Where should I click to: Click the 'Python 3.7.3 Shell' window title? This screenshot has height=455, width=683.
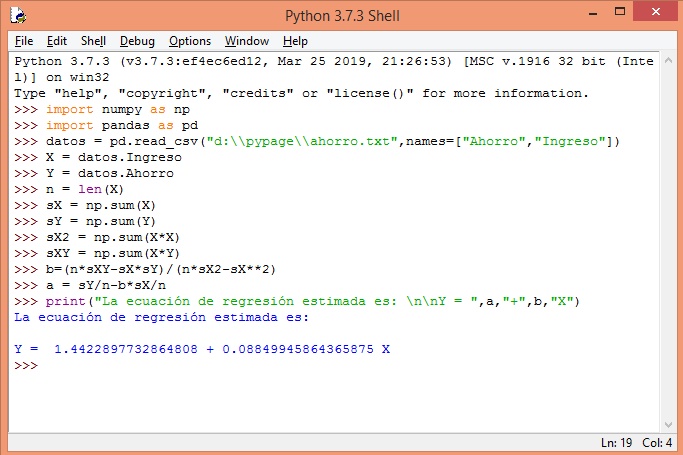[x=342, y=16]
